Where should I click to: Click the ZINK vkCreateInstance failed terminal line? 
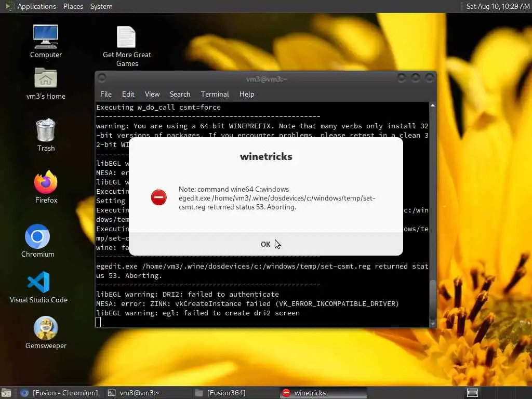click(x=247, y=303)
